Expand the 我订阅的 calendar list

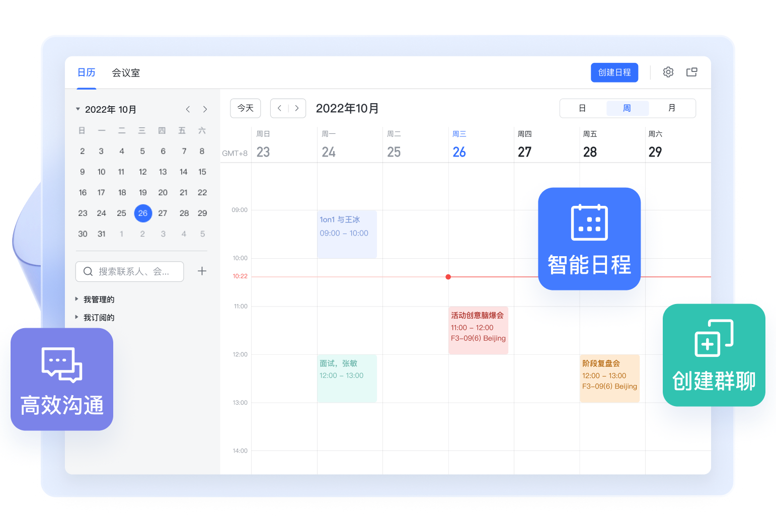click(77, 318)
